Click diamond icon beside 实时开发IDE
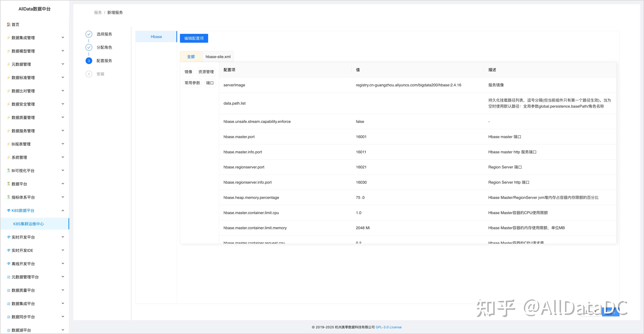The width and height of the screenshot is (644, 334). point(9,250)
